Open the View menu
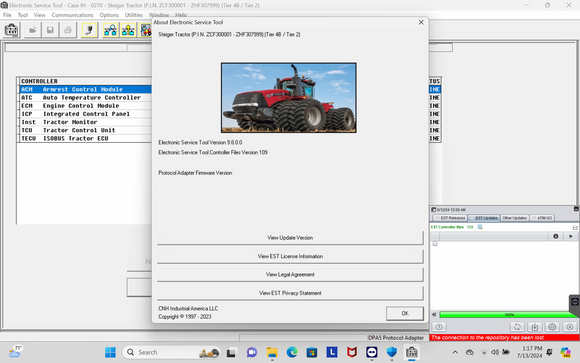 tap(39, 15)
